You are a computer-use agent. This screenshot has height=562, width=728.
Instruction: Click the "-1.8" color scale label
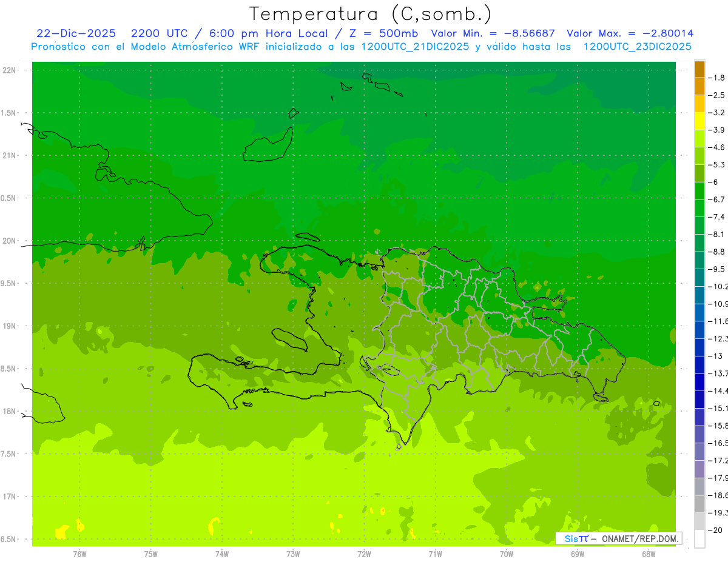[x=717, y=78]
